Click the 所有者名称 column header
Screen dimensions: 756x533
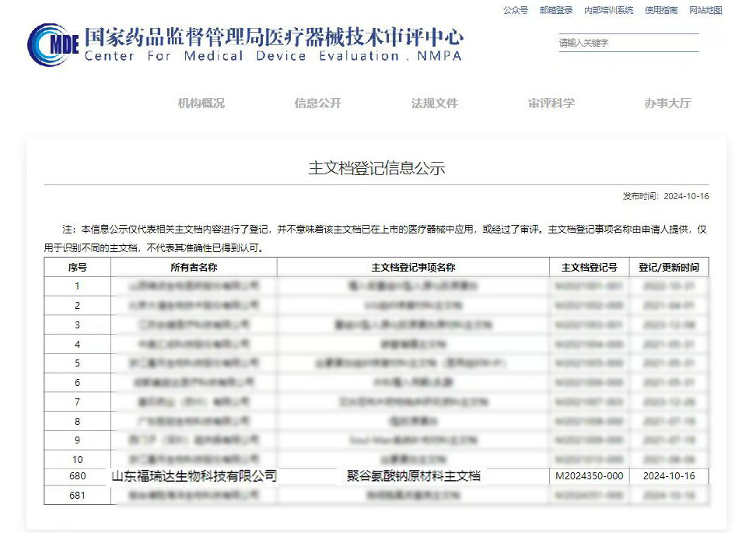click(x=194, y=267)
